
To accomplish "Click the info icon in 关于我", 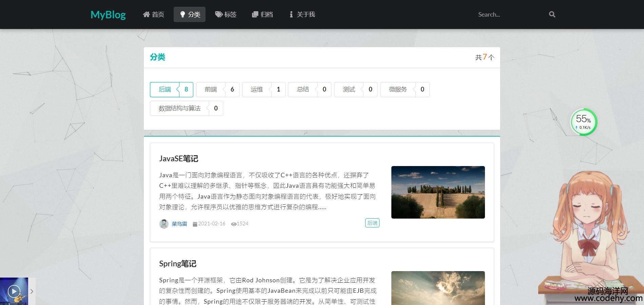I will (x=291, y=14).
